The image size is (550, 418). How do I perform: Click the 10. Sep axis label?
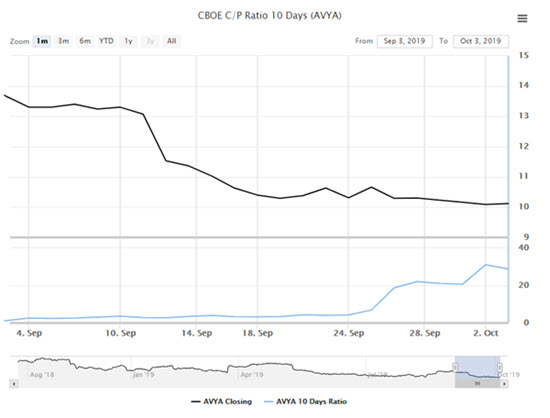(121, 333)
